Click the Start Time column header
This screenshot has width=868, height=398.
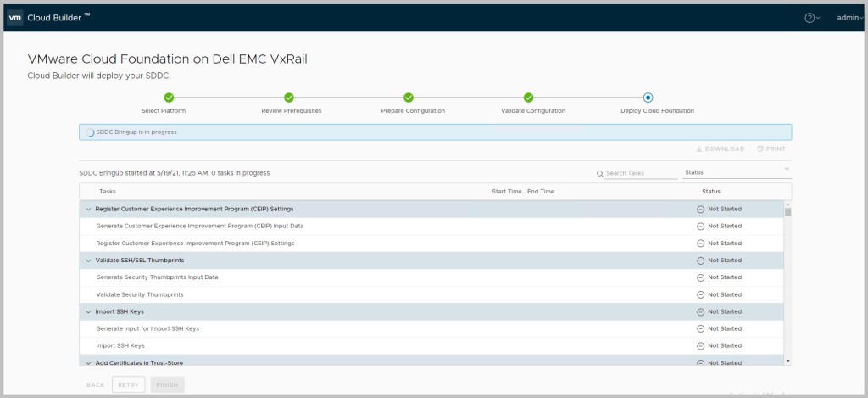point(506,192)
